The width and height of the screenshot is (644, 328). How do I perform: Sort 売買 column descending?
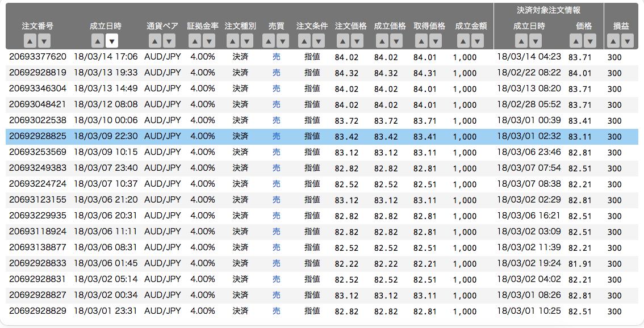coord(283,41)
